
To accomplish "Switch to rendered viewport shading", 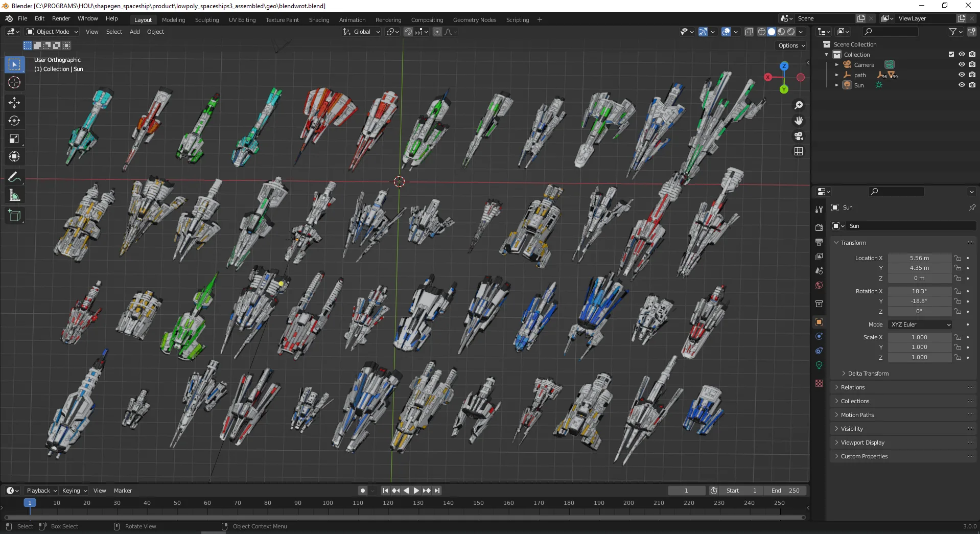I will click(x=790, y=31).
